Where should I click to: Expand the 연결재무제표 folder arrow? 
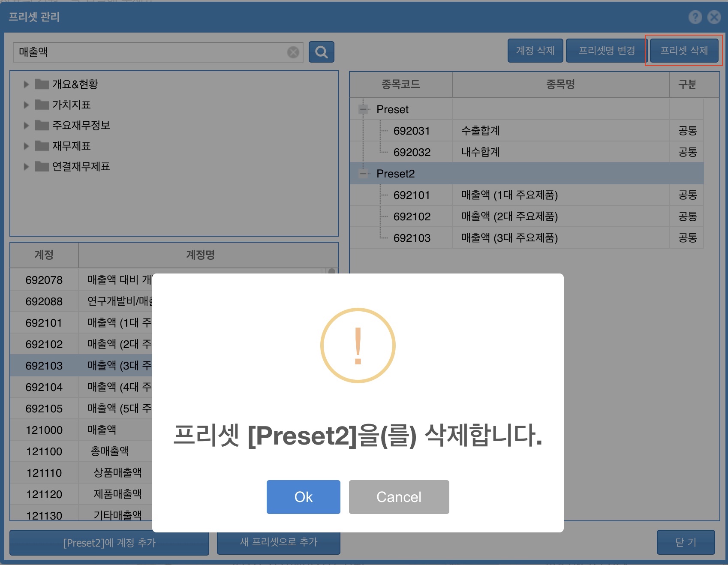pos(26,166)
